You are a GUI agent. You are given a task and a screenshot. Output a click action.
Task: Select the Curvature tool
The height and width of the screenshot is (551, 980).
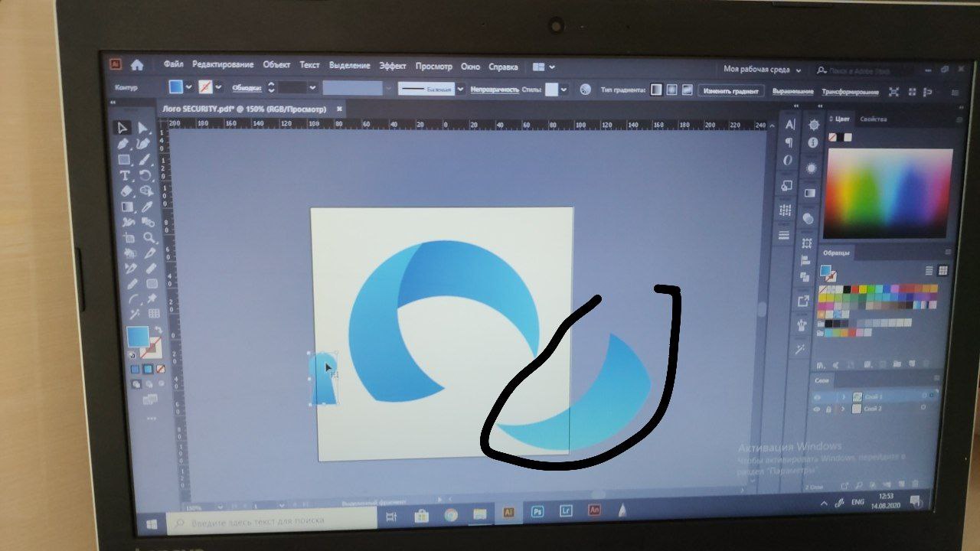(x=143, y=144)
